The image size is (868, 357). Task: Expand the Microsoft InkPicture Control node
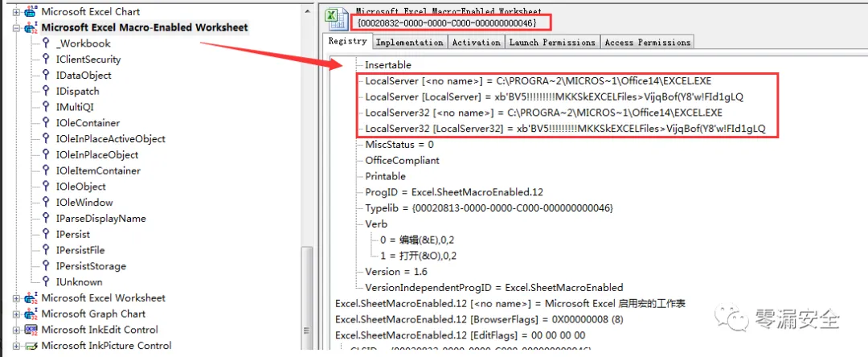click(x=15, y=346)
